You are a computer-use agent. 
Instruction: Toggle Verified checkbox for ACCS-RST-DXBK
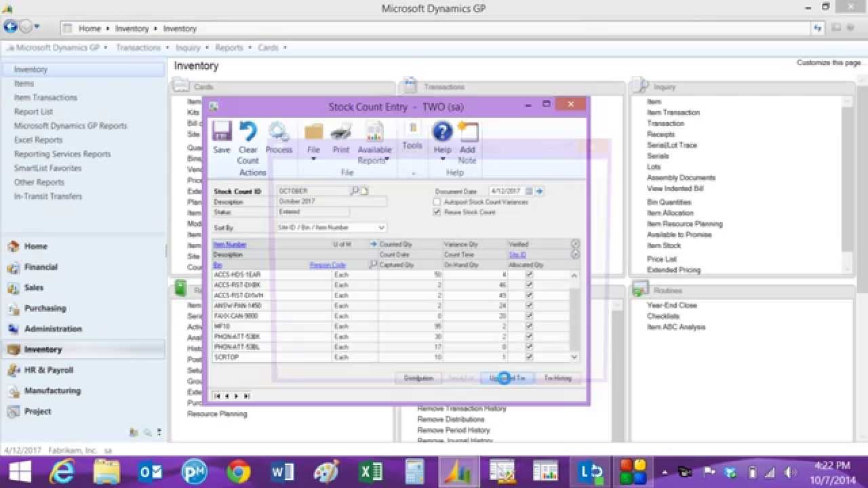coord(529,285)
